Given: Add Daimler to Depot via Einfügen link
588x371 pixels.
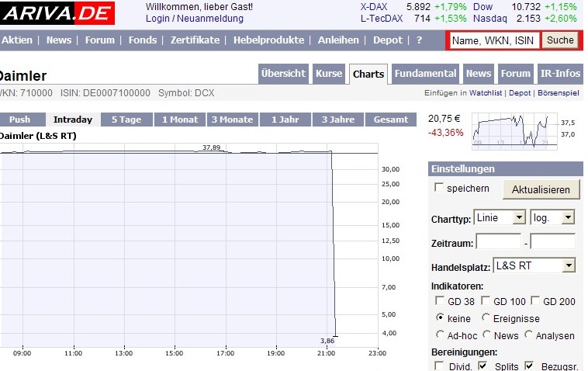Looking at the screenshot, I should coord(520,93).
